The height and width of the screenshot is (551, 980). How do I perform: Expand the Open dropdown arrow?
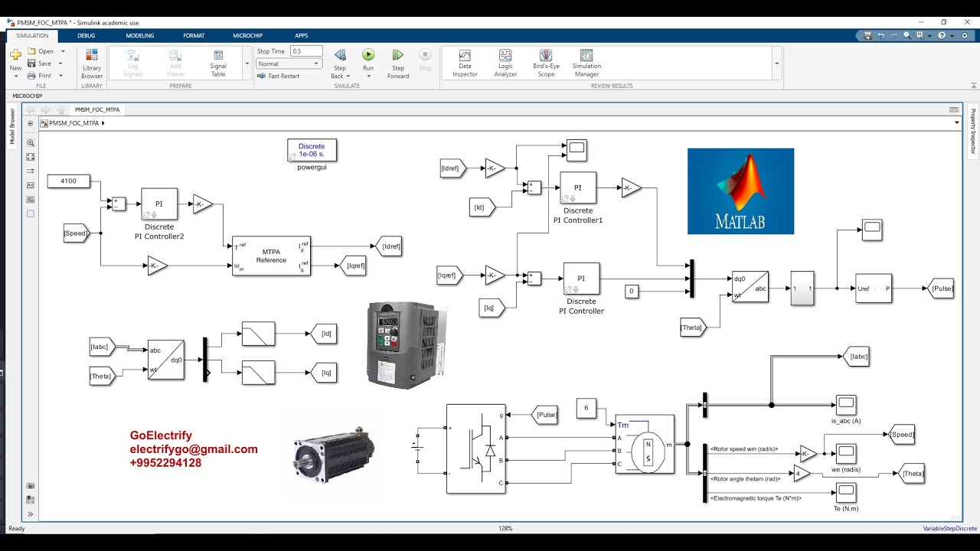point(63,51)
